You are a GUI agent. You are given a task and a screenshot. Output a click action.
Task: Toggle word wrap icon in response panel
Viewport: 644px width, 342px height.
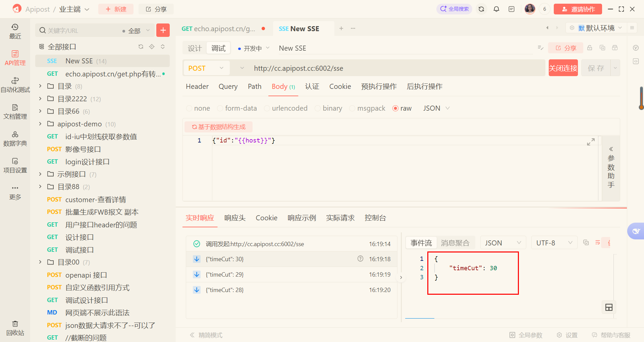click(598, 242)
